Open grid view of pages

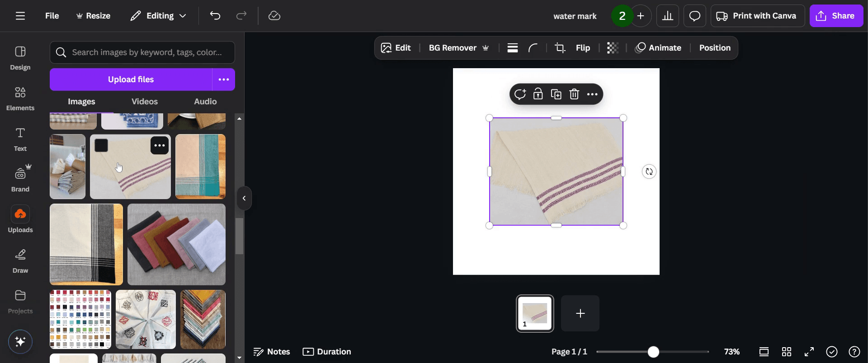(787, 352)
